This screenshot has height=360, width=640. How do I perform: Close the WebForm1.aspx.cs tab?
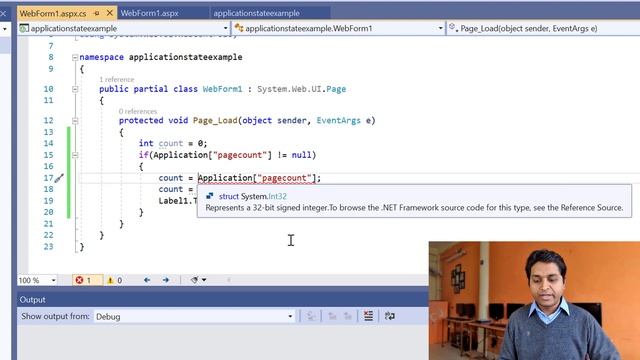click(x=109, y=13)
